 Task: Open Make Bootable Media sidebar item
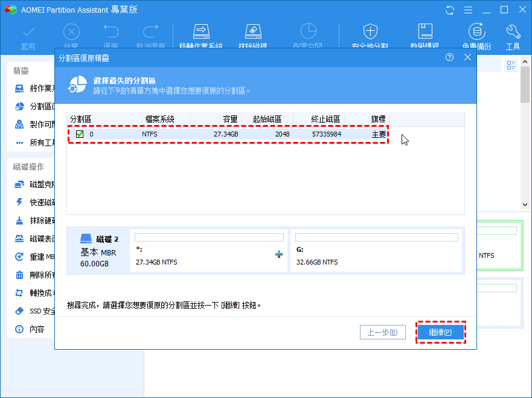click(34, 124)
